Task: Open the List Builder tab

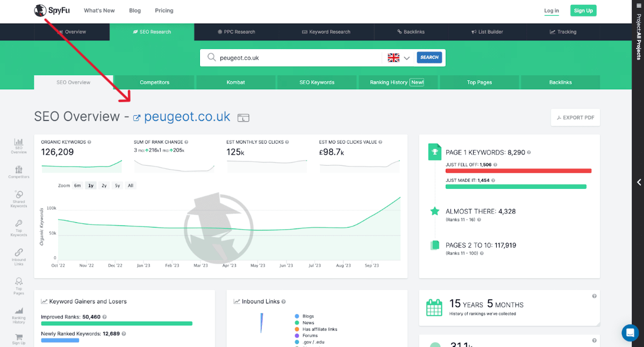Action: [487, 32]
